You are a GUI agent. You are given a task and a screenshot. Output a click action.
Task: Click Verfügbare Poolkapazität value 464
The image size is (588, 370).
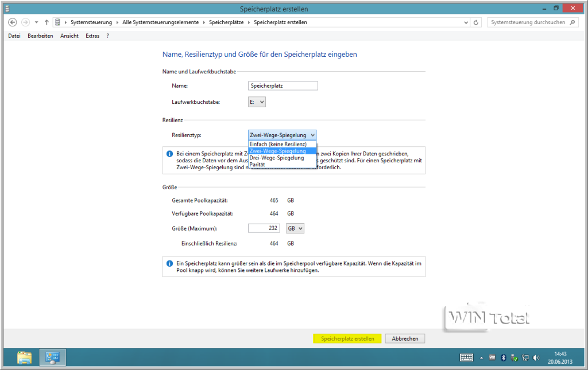point(274,213)
